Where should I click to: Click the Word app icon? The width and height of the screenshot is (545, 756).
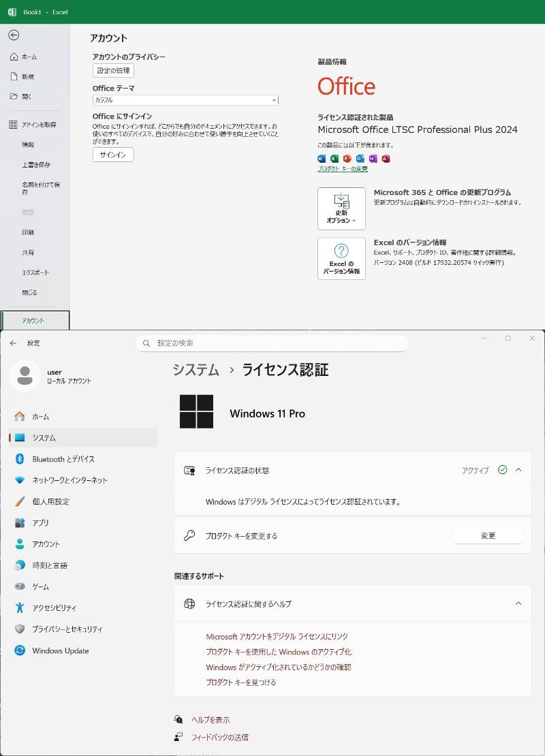[322, 159]
